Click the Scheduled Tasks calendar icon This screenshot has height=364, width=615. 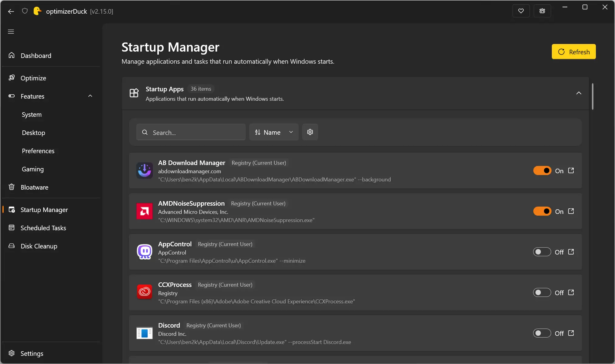(12, 227)
